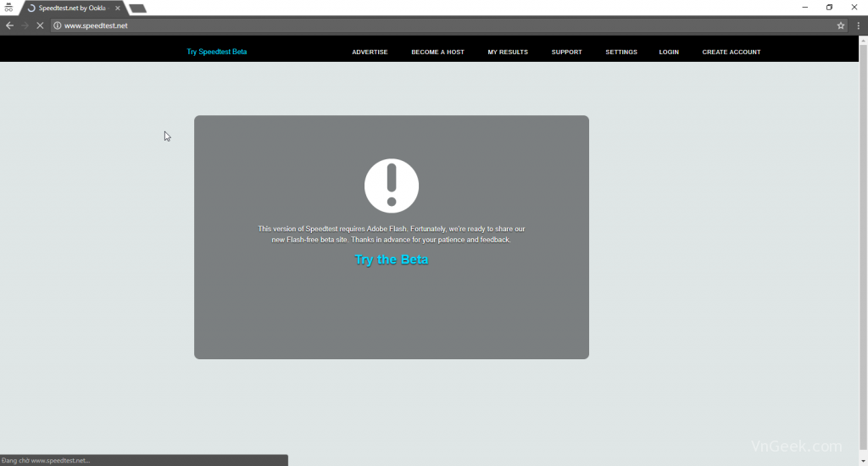Close the browser window
868x466 pixels.
click(x=854, y=7)
